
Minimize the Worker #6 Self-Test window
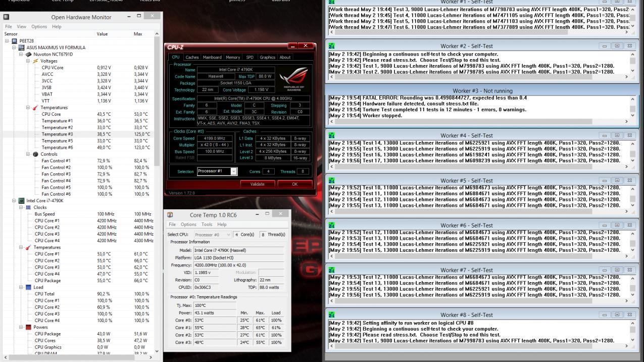pos(604,225)
